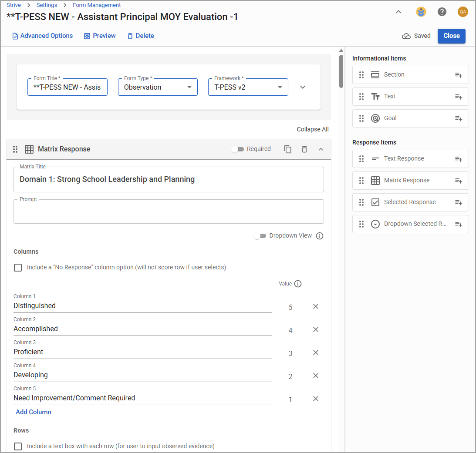Edit the Column 2 Accomplished name

(x=142, y=329)
